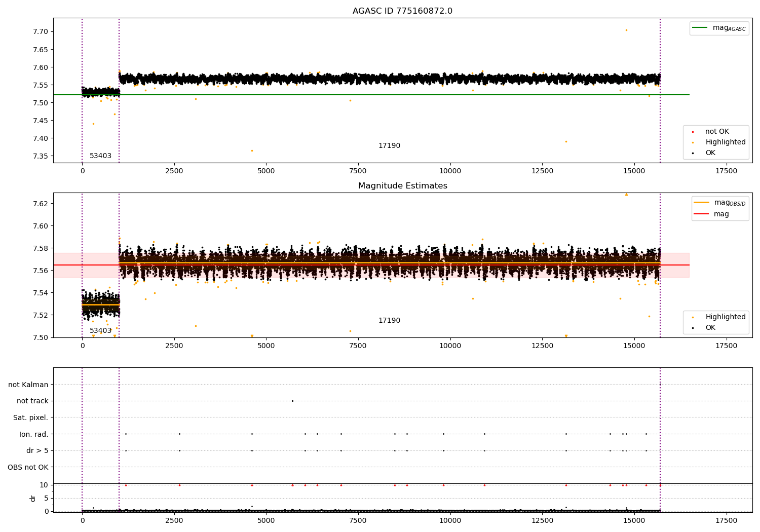Screen dimensions: 760x532
Task: Click the 7500 x-axis tick under Magnitude Estimates plot
Action: pyautogui.click(x=358, y=346)
